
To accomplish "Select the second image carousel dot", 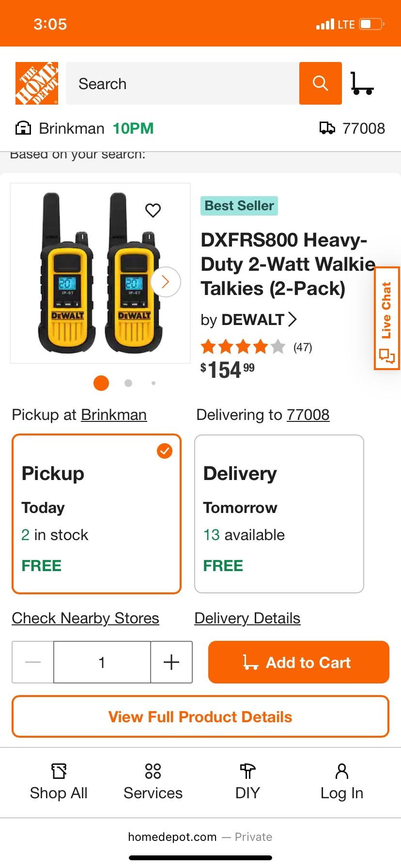I will (x=128, y=383).
